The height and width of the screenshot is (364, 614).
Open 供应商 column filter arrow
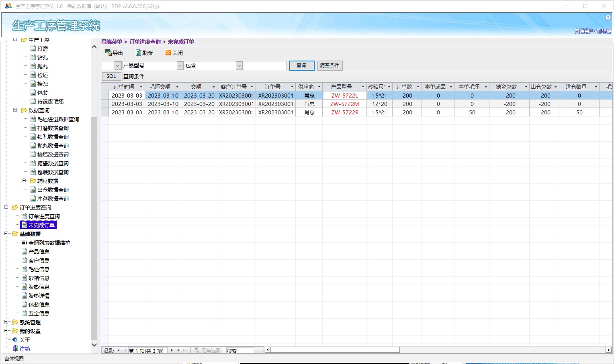click(319, 87)
